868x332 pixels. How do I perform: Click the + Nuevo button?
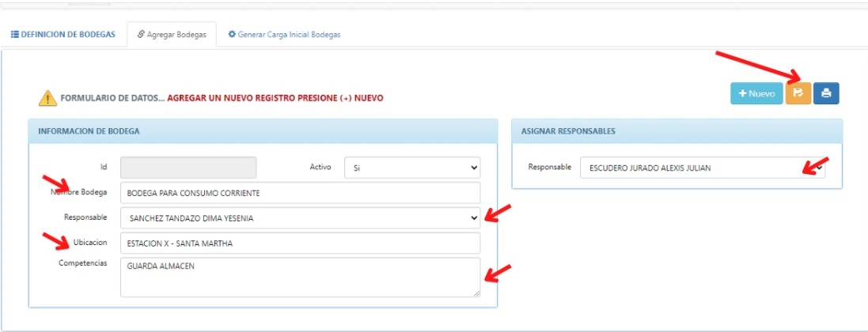tap(756, 93)
